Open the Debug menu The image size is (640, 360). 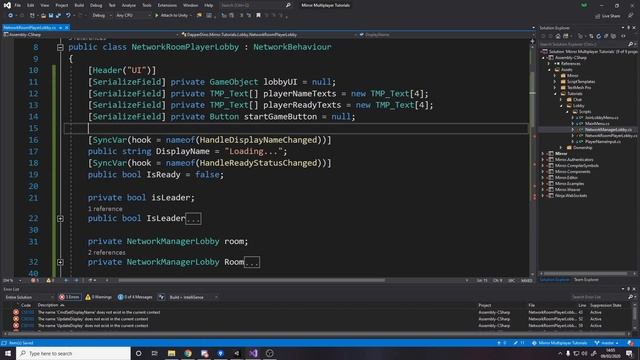point(96,5)
